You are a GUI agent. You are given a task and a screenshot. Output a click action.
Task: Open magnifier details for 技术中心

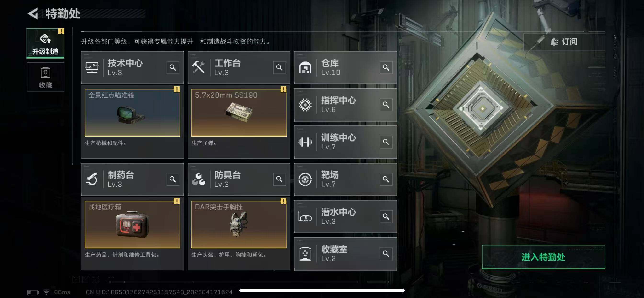173,68
